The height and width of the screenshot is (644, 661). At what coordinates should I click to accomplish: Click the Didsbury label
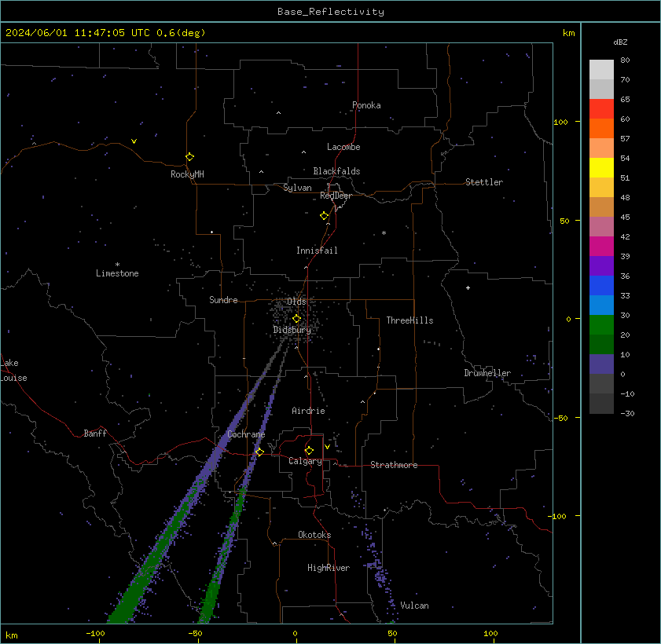292,330
